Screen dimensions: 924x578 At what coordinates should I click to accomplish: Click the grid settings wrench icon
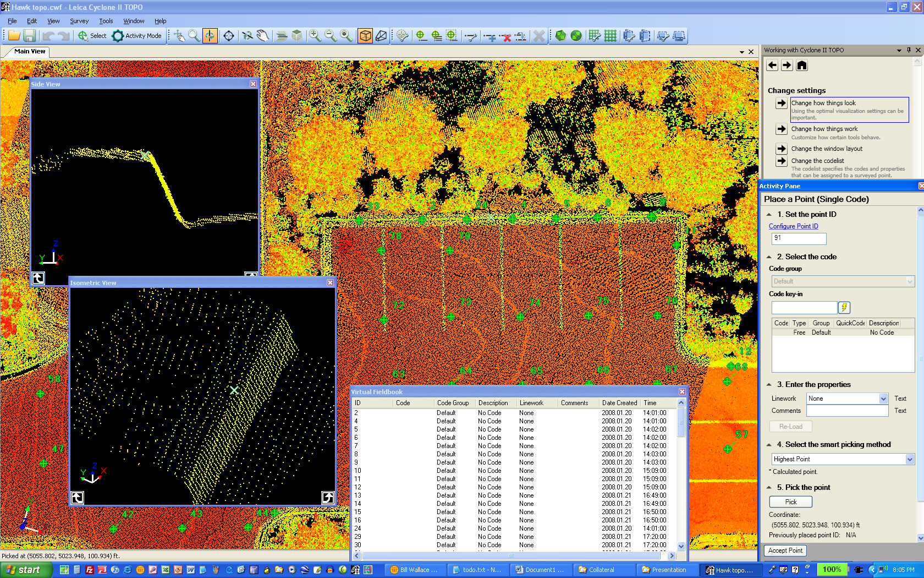595,36
